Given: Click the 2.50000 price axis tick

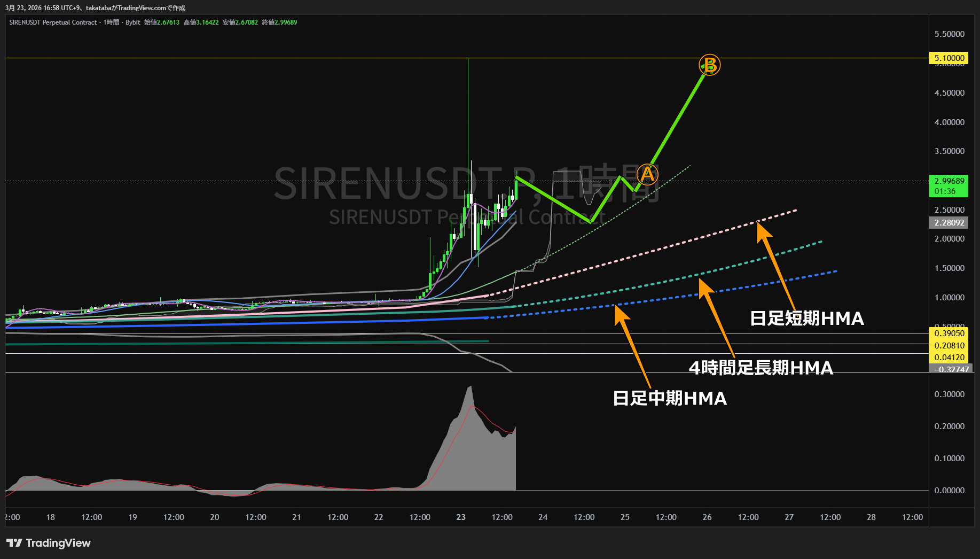Looking at the screenshot, I should [x=949, y=210].
